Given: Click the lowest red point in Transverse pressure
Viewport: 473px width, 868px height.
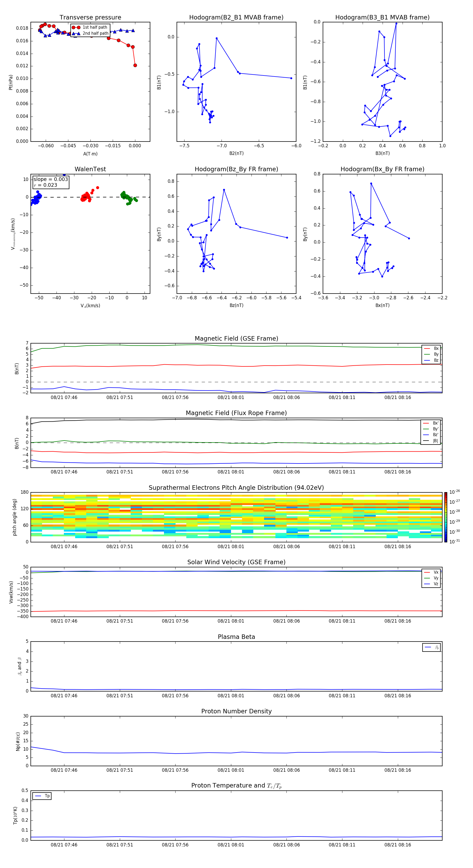Looking at the screenshot, I should click(x=135, y=65).
